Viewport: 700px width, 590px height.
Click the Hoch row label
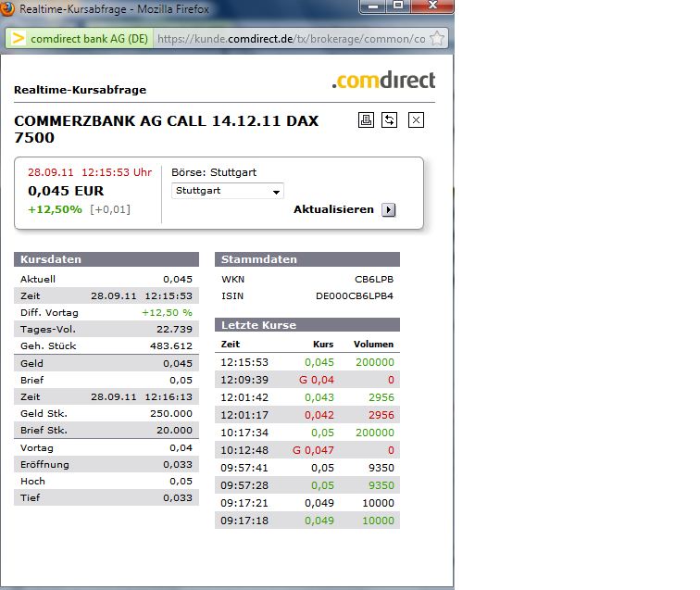(32, 482)
